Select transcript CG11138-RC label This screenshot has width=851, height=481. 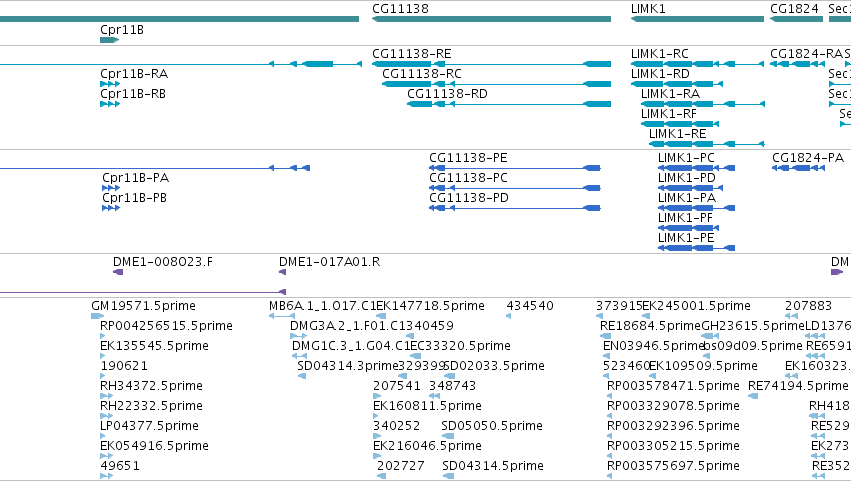tap(422, 74)
